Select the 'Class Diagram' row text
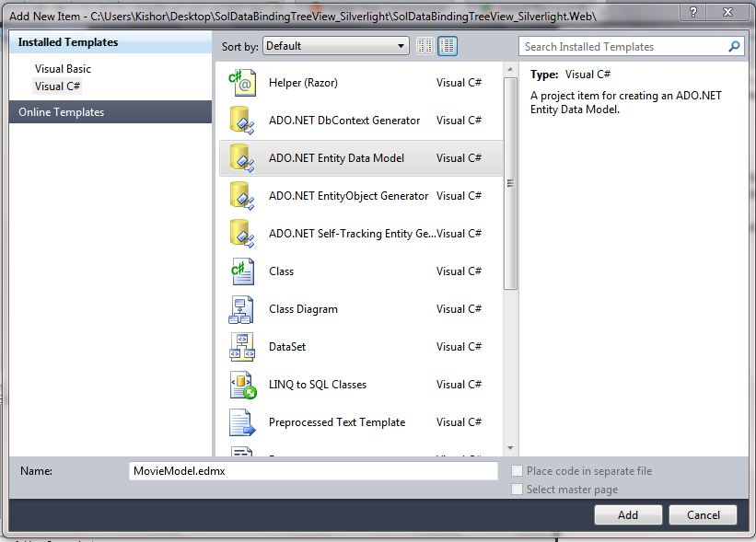 pyautogui.click(x=303, y=309)
